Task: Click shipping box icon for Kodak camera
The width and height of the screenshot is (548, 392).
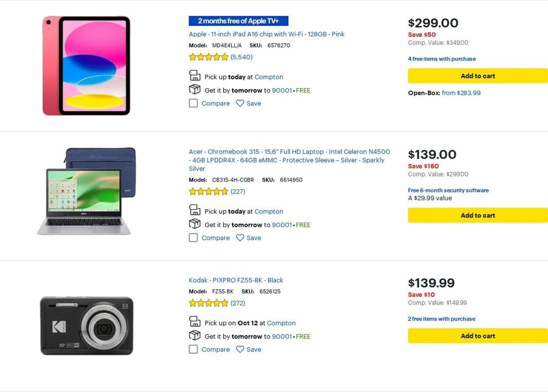Action: [194, 335]
